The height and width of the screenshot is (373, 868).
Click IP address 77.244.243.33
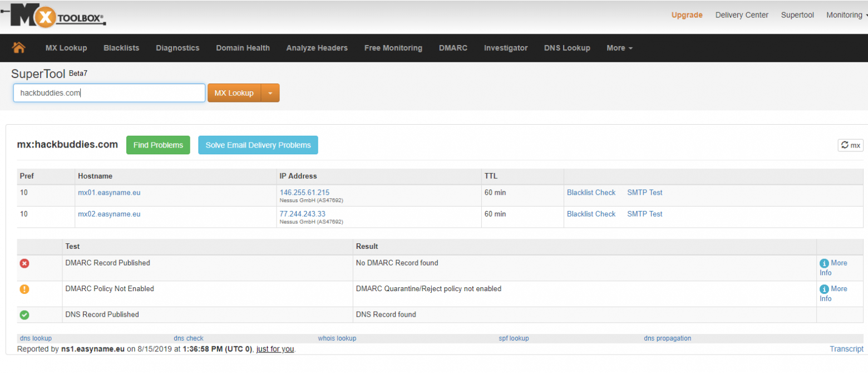[303, 214]
